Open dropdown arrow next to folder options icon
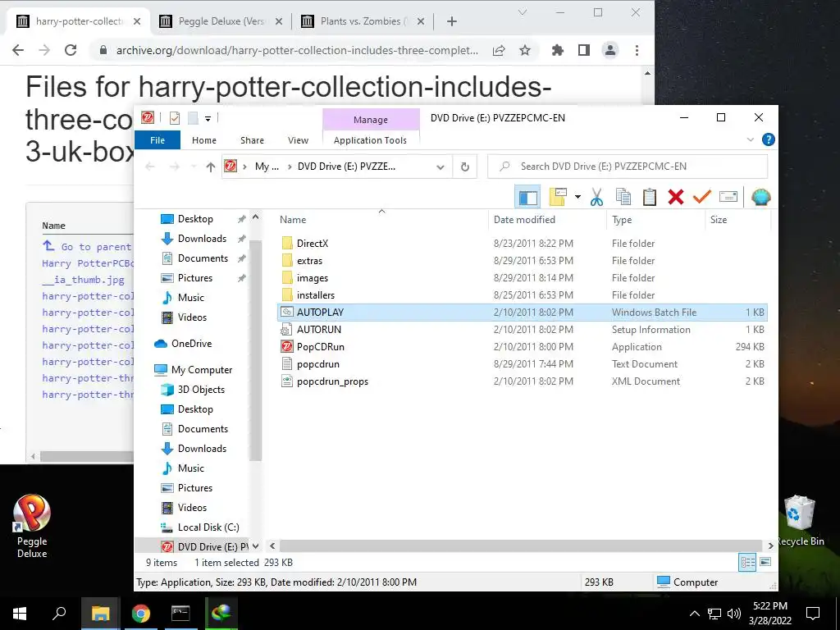 tap(577, 197)
